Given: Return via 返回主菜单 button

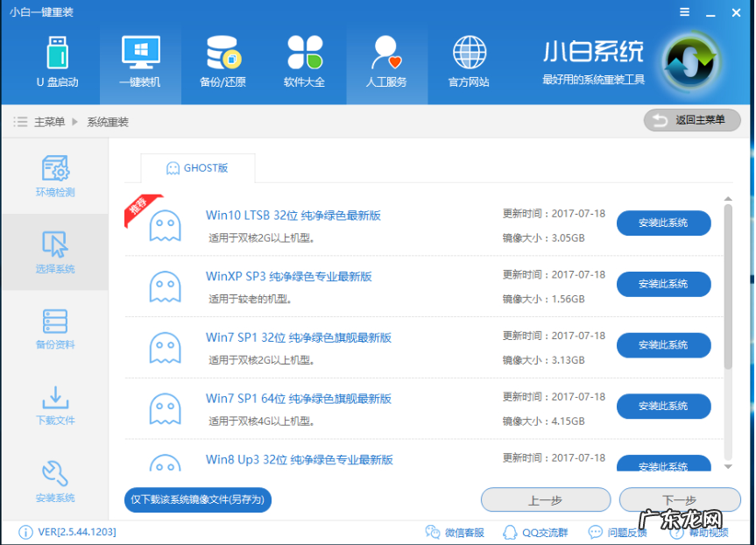Looking at the screenshot, I should (x=693, y=119).
